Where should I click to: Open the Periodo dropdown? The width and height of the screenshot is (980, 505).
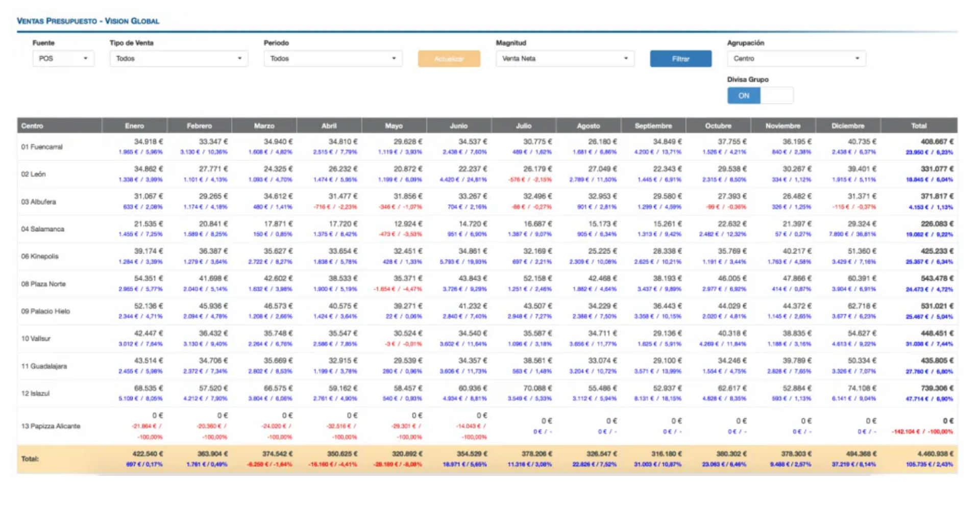pyautogui.click(x=333, y=59)
